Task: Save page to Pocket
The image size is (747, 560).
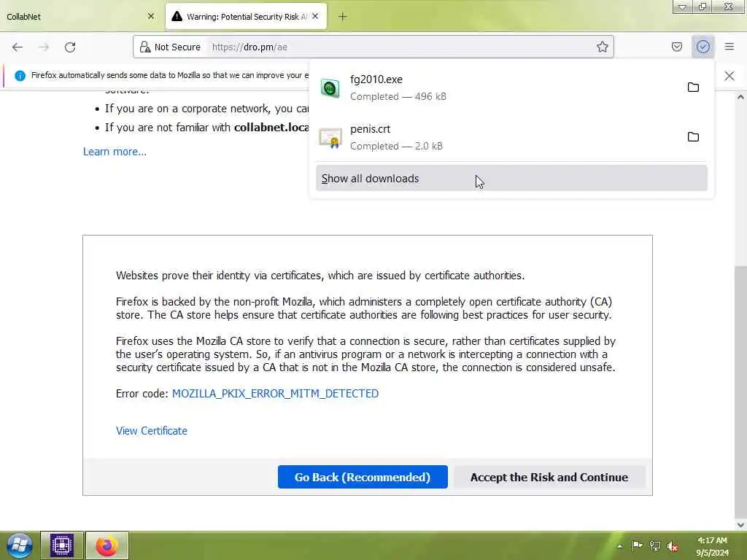Action: (x=676, y=47)
